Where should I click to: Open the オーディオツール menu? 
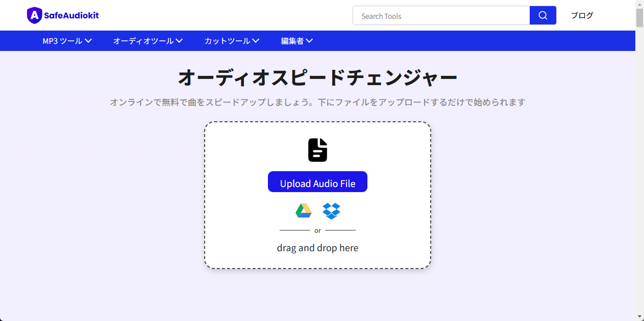point(147,41)
